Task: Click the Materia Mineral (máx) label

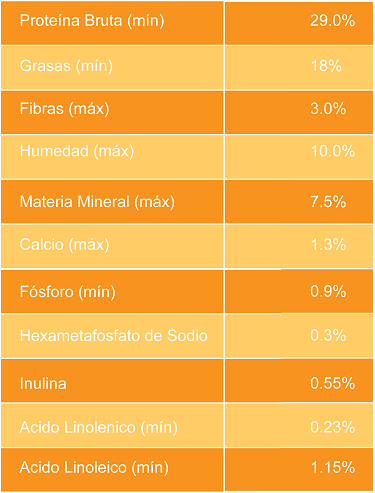Action: [97, 202]
